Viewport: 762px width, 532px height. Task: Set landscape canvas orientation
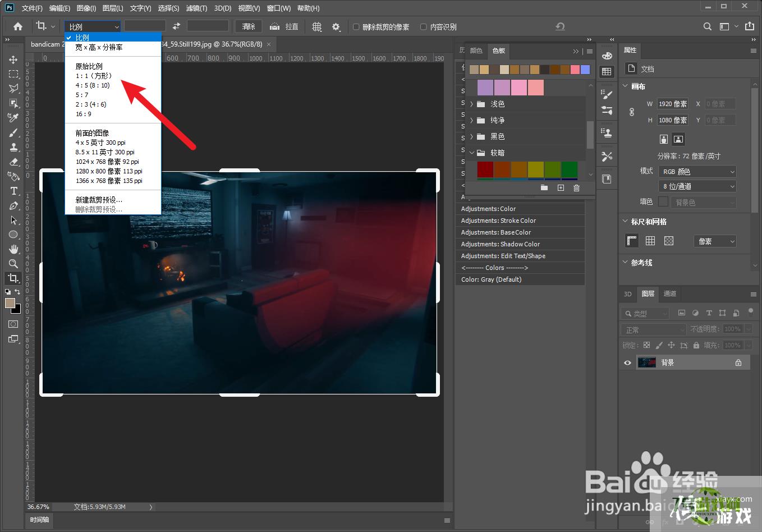click(x=678, y=139)
